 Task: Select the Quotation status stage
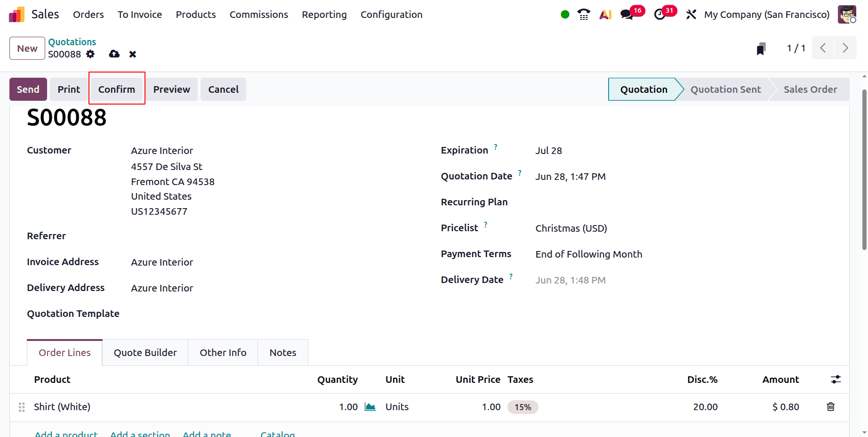[x=644, y=89]
